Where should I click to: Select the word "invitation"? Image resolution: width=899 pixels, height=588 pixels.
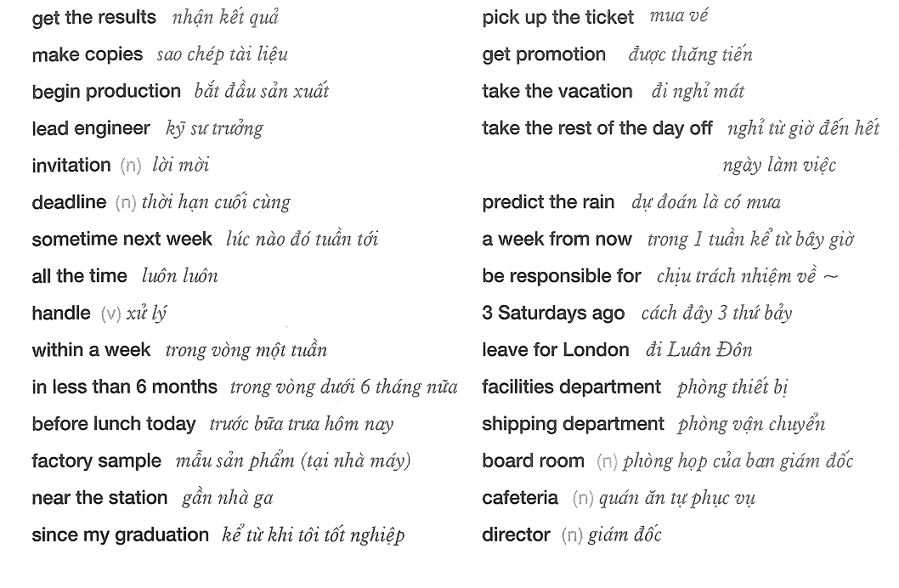click(x=71, y=165)
